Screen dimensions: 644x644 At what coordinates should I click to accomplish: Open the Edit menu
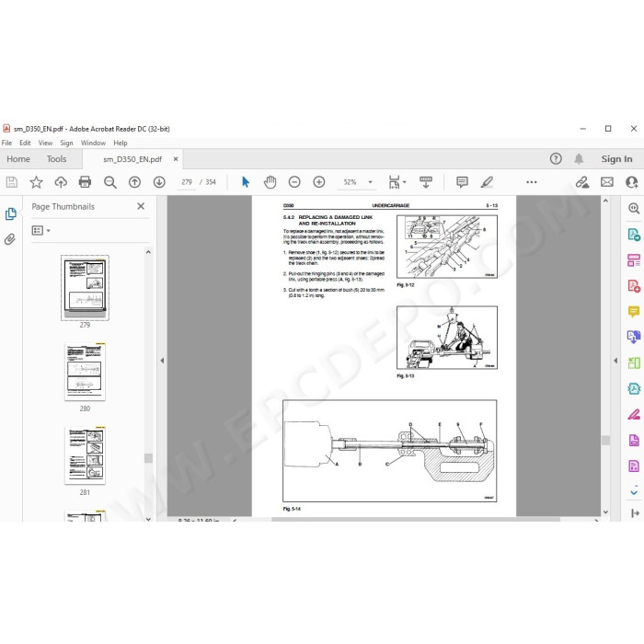pyautogui.click(x=25, y=143)
